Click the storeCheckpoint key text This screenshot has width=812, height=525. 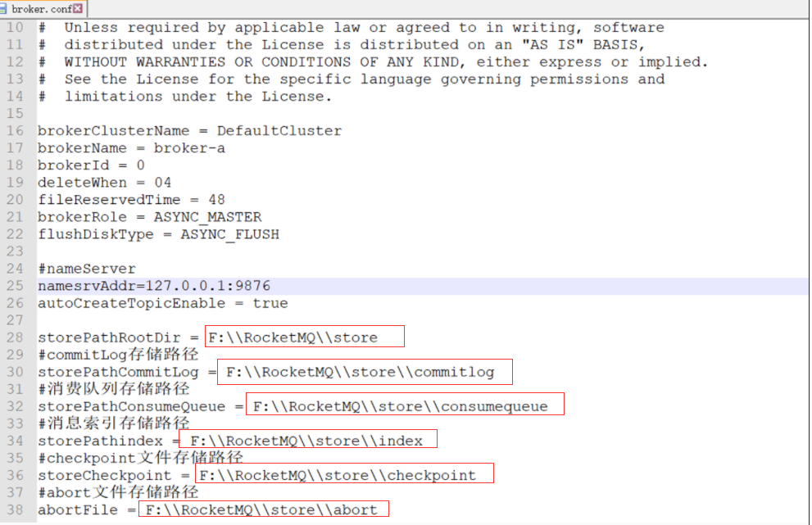[105, 475]
